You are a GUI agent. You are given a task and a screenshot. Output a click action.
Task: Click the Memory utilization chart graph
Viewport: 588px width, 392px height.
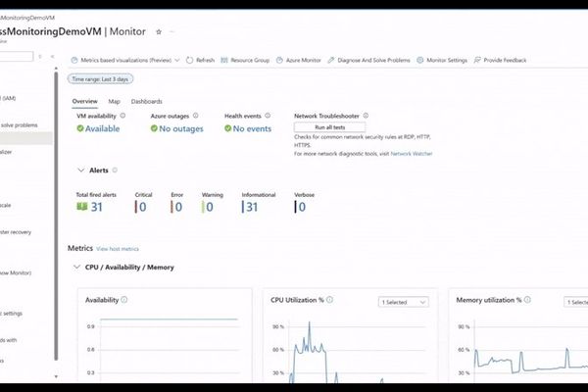[530, 360]
